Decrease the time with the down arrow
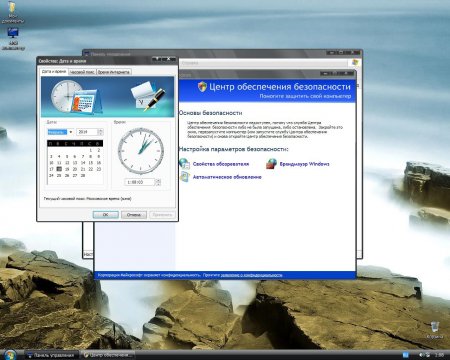 pyautogui.click(x=158, y=184)
